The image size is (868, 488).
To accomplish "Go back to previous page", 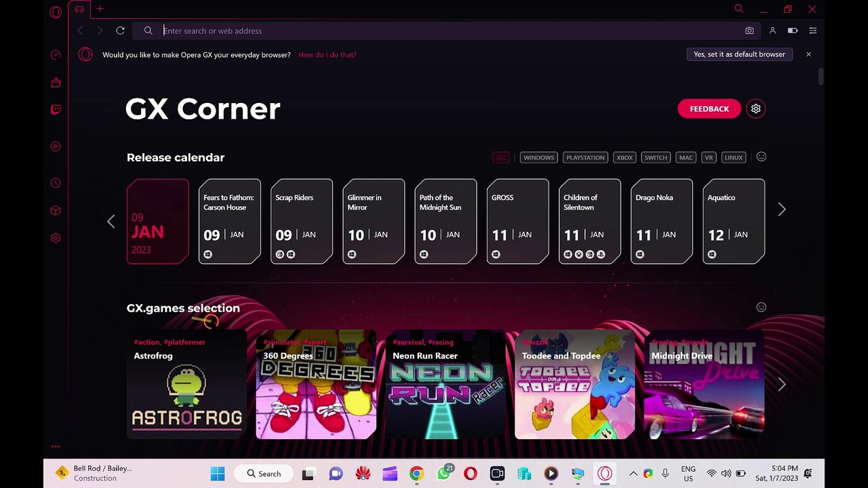I will [80, 30].
